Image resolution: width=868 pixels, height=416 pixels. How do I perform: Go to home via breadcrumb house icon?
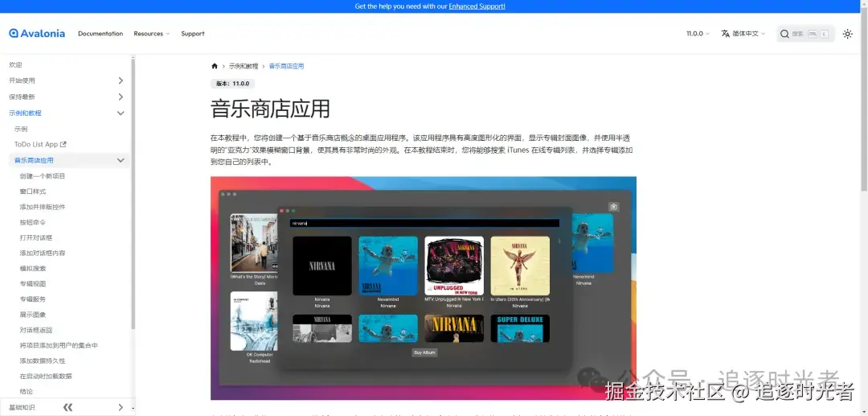[215, 66]
